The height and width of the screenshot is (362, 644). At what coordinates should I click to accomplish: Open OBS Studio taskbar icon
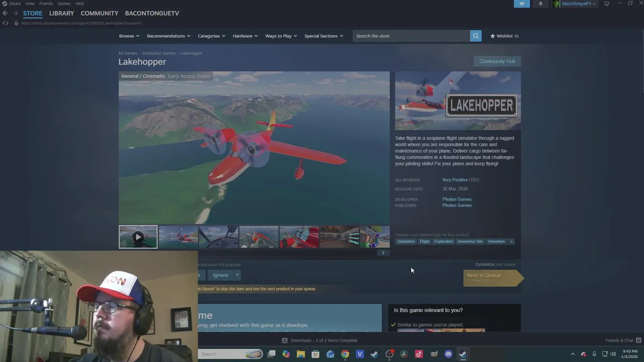[x=389, y=354]
